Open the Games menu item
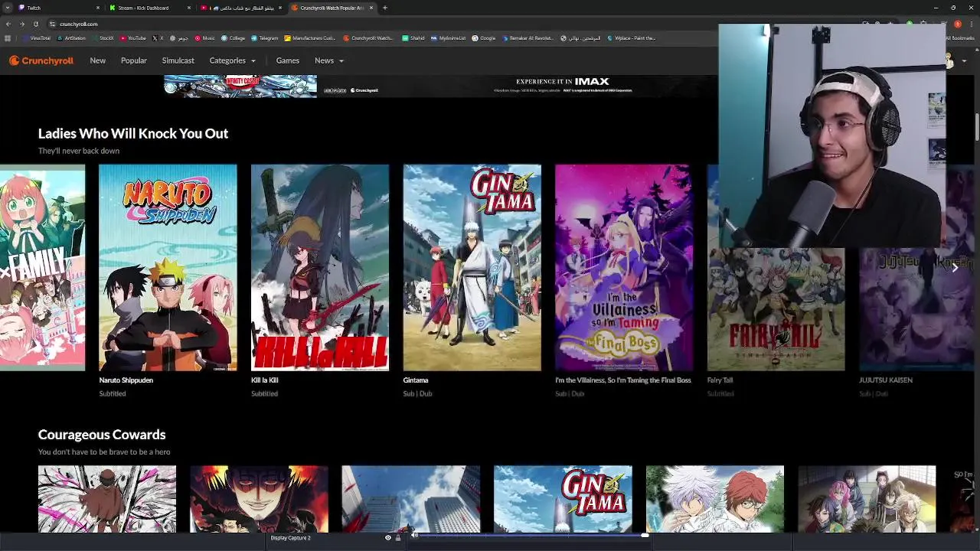 coord(288,60)
